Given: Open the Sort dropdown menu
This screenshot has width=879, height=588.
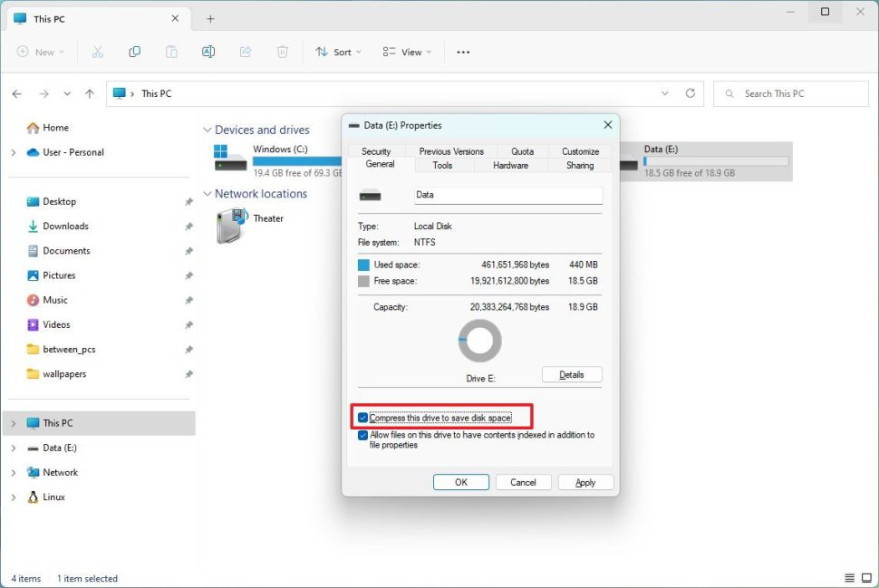Looking at the screenshot, I should point(338,52).
